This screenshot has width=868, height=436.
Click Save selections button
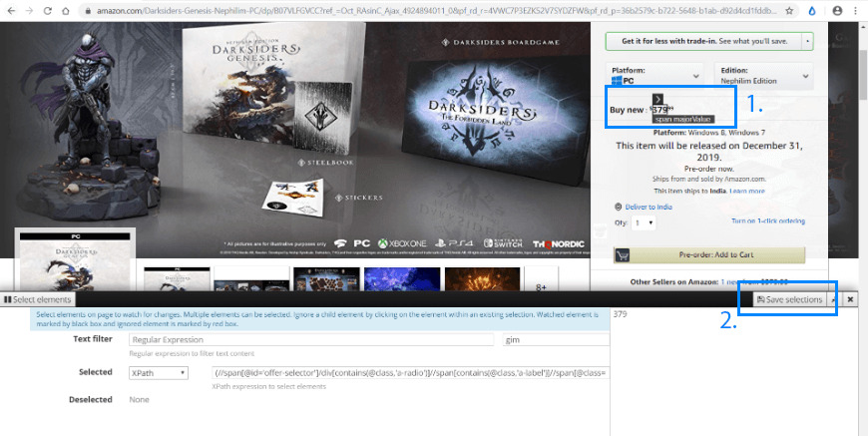[x=789, y=299]
